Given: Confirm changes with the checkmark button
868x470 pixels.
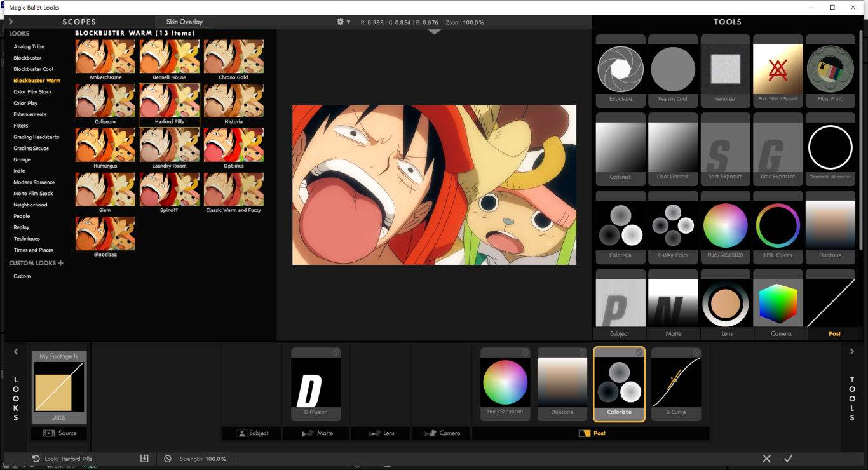Looking at the screenshot, I should [x=789, y=459].
